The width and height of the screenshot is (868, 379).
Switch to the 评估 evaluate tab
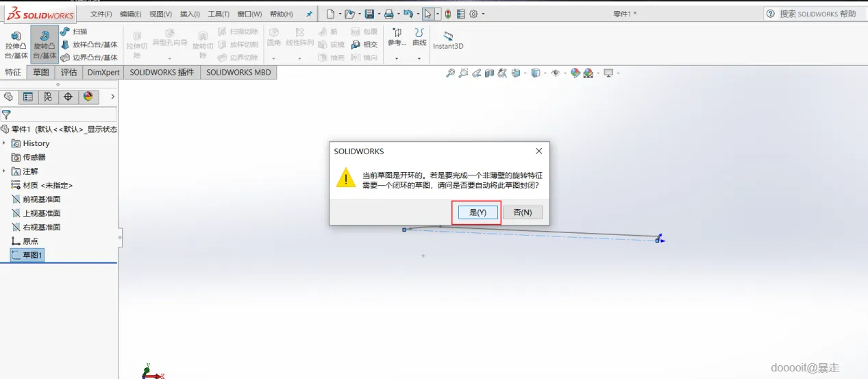click(69, 72)
